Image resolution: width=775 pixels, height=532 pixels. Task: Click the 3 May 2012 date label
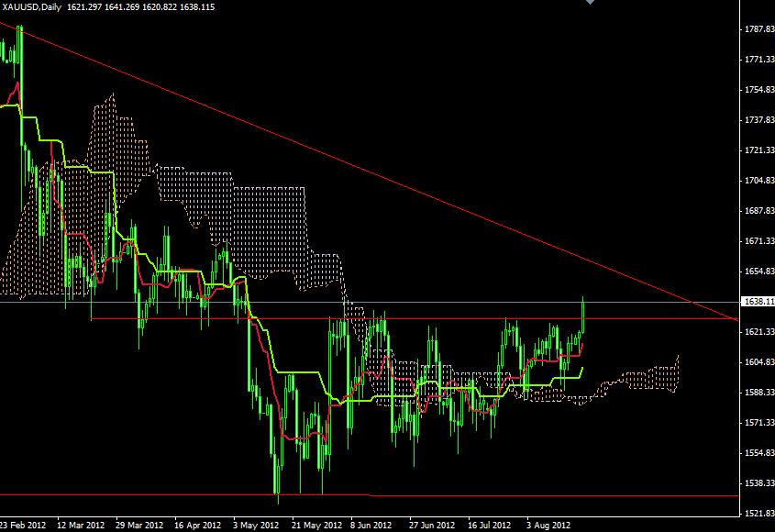tap(256, 525)
